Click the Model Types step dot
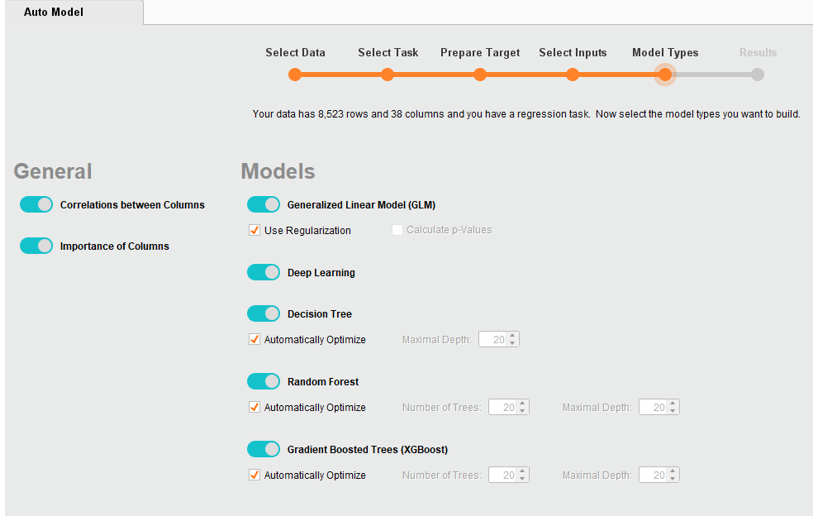819x521 pixels. (x=665, y=75)
